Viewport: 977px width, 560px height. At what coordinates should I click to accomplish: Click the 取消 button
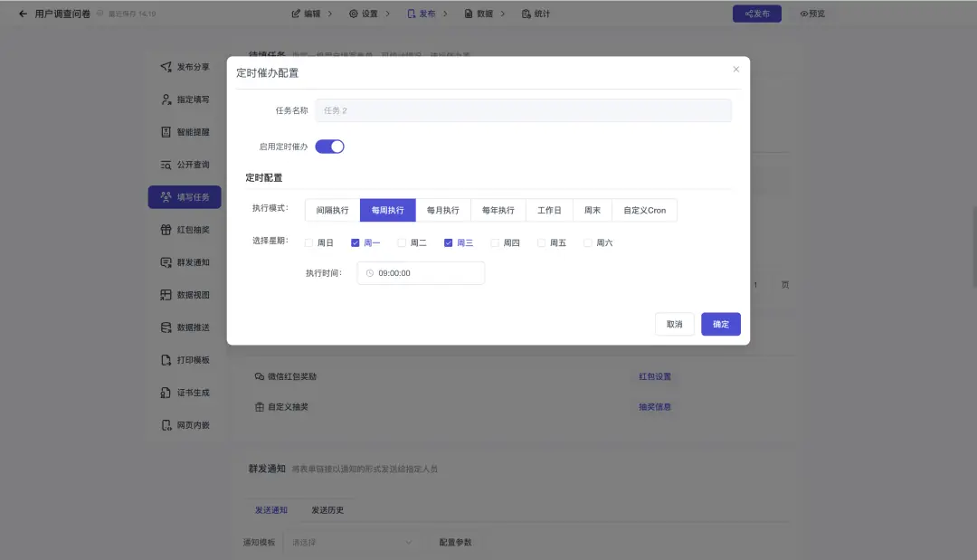pos(674,324)
